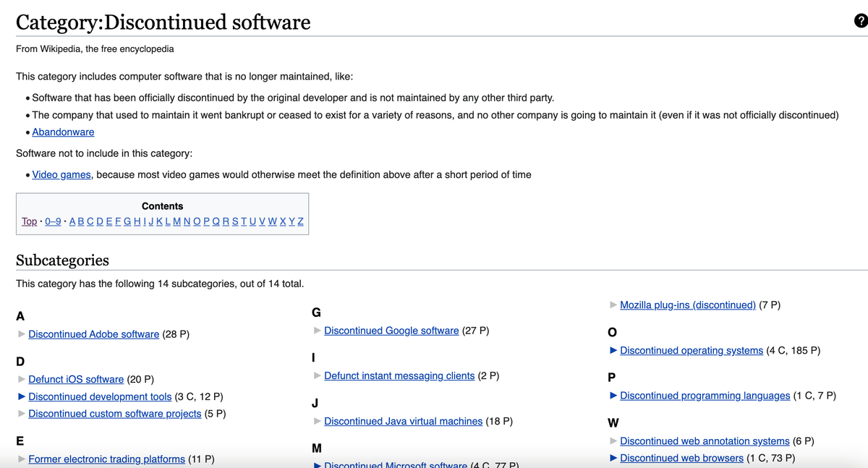The height and width of the screenshot is (468, 868).
Task: Visit Discontinued development tools link
Action: pyautogui.click(x=100, y=396)
